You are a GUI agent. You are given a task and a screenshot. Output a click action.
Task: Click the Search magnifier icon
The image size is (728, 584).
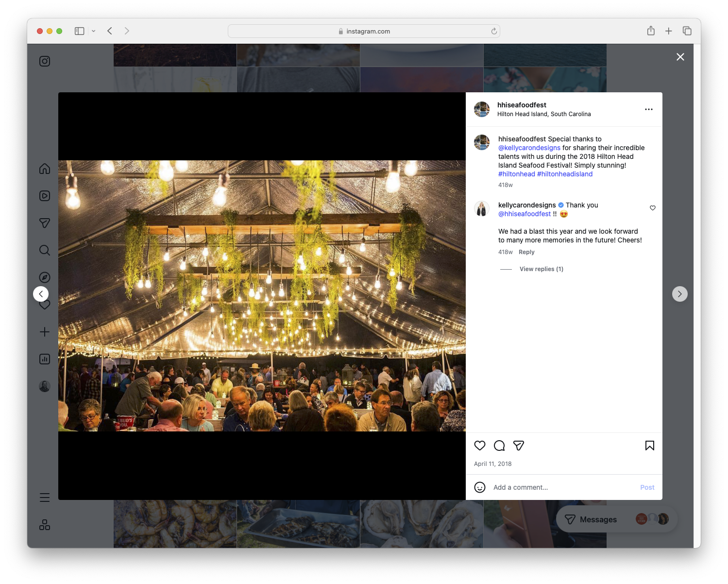(44, 250)
